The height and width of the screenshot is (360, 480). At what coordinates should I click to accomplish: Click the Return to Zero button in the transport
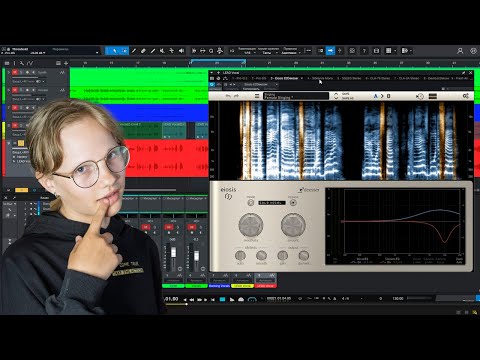tap(213, 299)
